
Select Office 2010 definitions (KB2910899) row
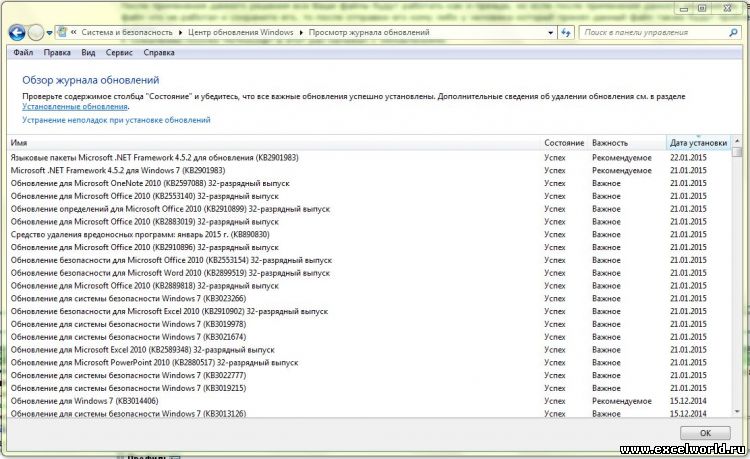tap(369, 209)
